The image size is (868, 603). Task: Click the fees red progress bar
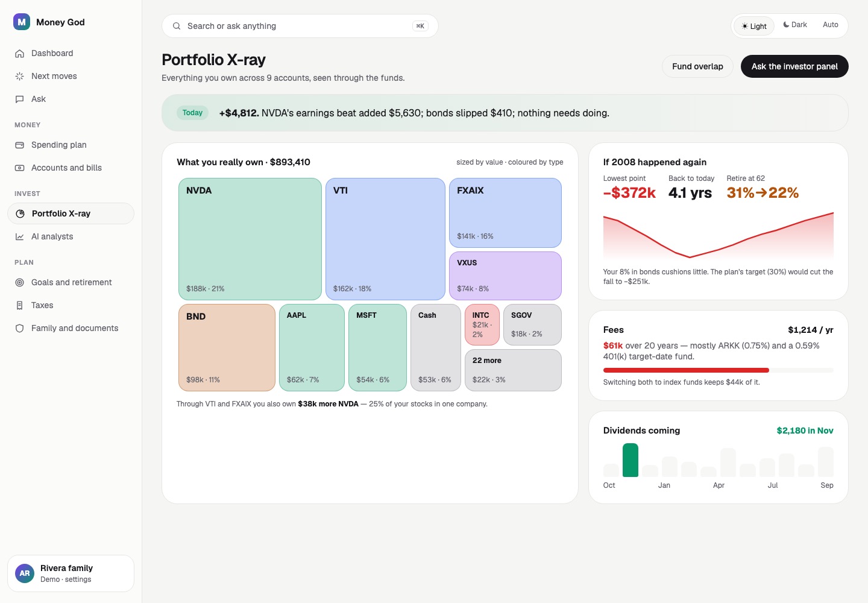click(686, 370)
